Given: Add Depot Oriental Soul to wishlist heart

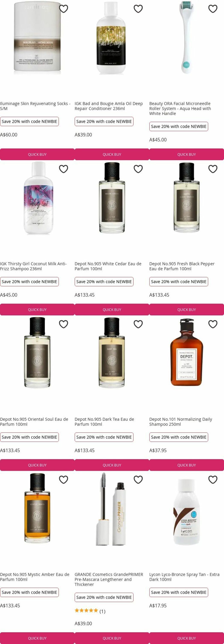Looking at the screenshot, I should pos(63,324).
